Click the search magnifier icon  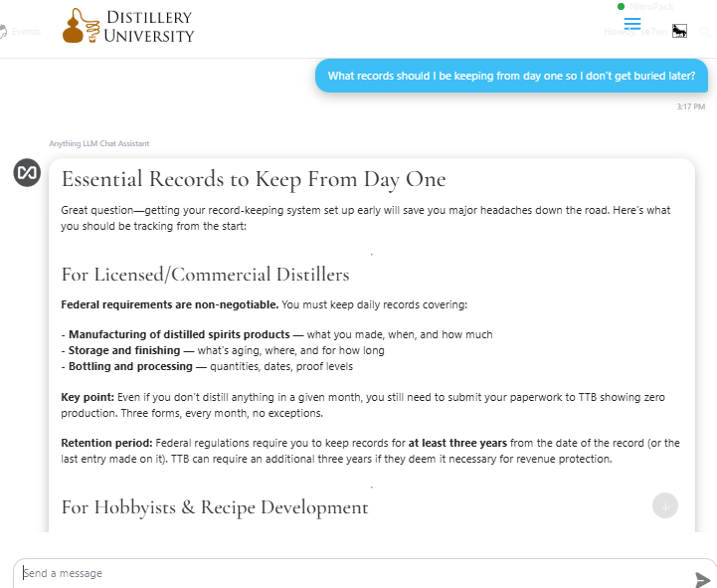(706, 31)
